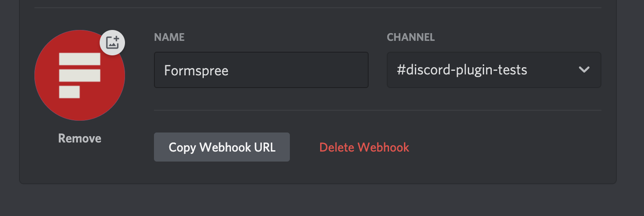Click the chevron arrow in Channel selector
Viewport: 644px width, 216px height.
click(x=584, y=70)
